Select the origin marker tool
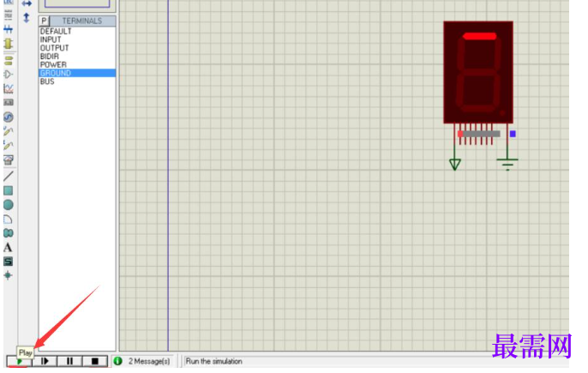 click(8, 275)
